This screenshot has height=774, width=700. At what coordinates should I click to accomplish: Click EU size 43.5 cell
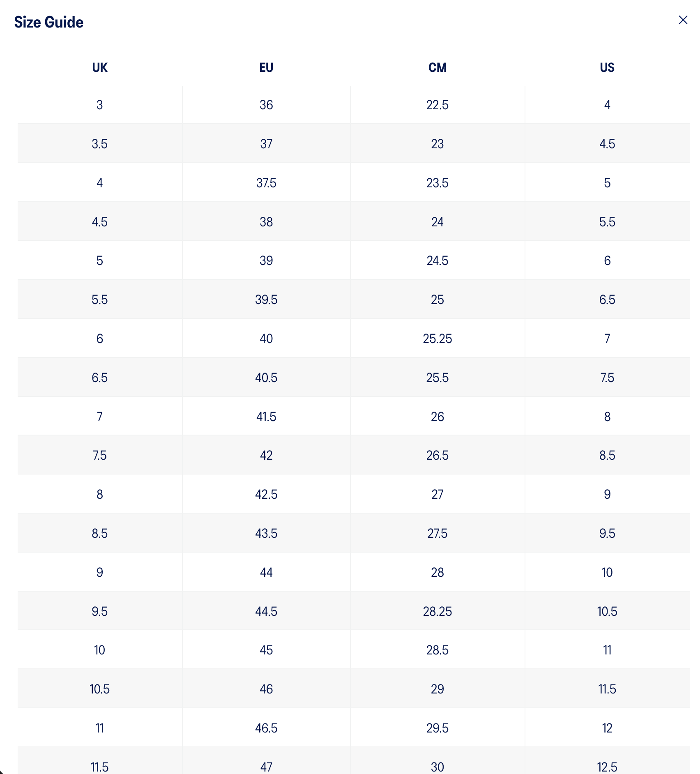[266, 533]
